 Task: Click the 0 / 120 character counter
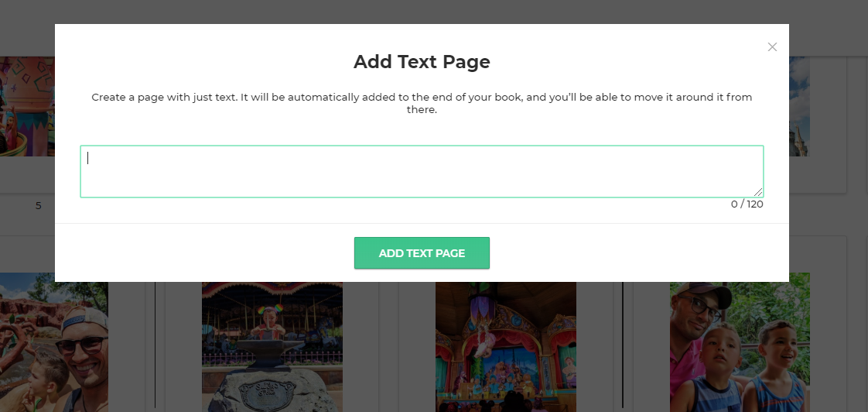[x=747, y=204]
